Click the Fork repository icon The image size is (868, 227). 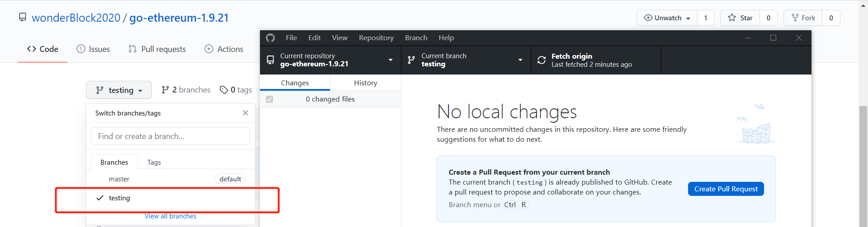click(x=795, y=18)
